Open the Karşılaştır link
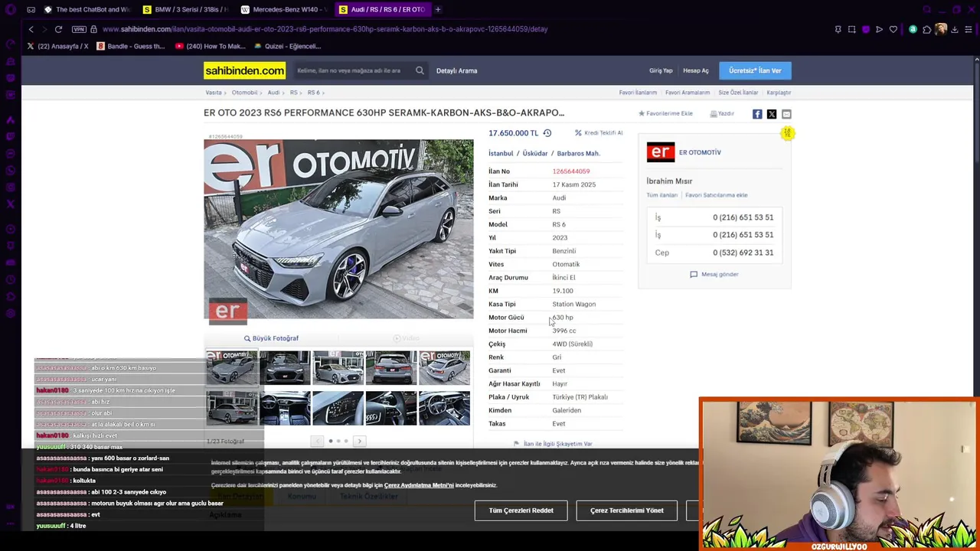Image resolution: width=980 pixels, height=551 pixels. tap(779, 93)
